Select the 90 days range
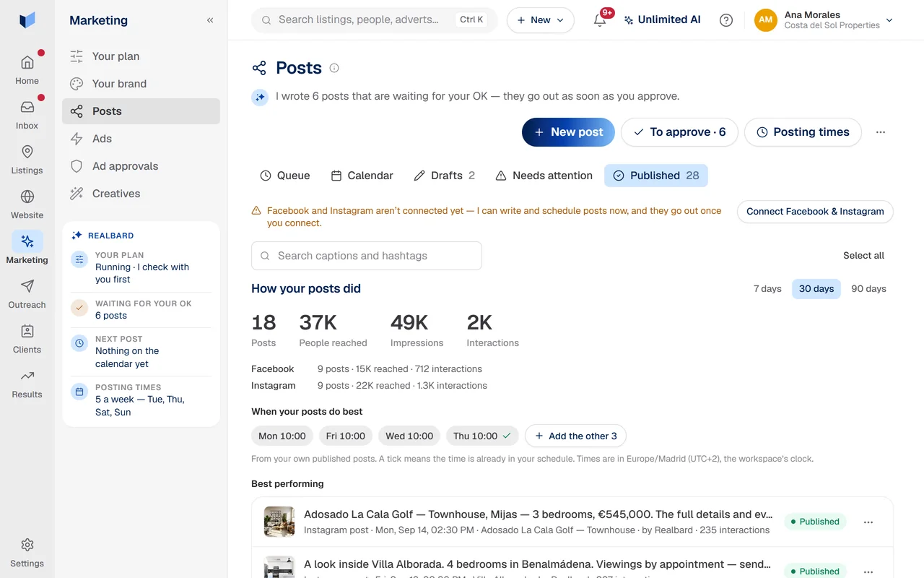The height and width of the screenshot is (578, 924). click(x=868, y=289)
